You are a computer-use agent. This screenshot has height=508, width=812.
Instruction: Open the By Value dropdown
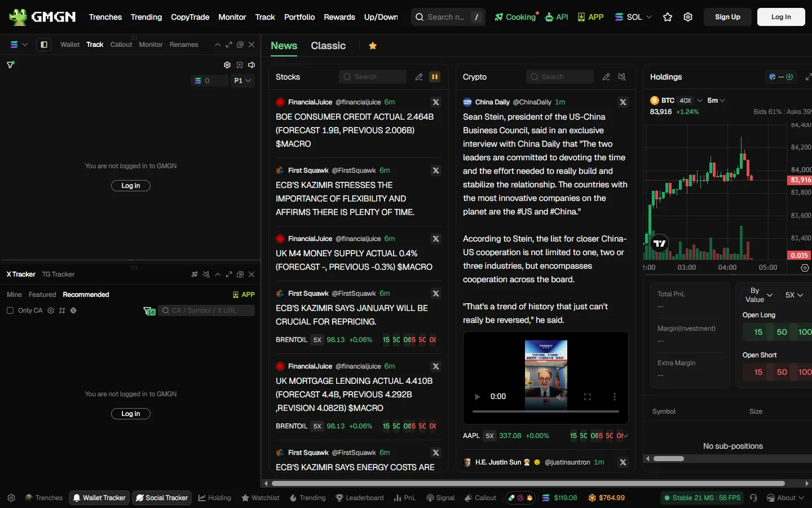point(759,295)
